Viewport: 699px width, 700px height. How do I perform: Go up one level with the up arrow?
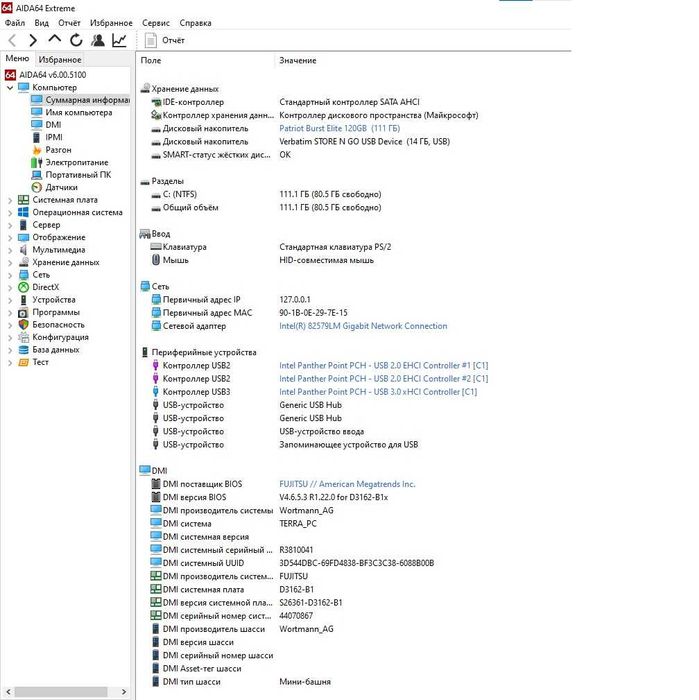(x=54, y=40)
